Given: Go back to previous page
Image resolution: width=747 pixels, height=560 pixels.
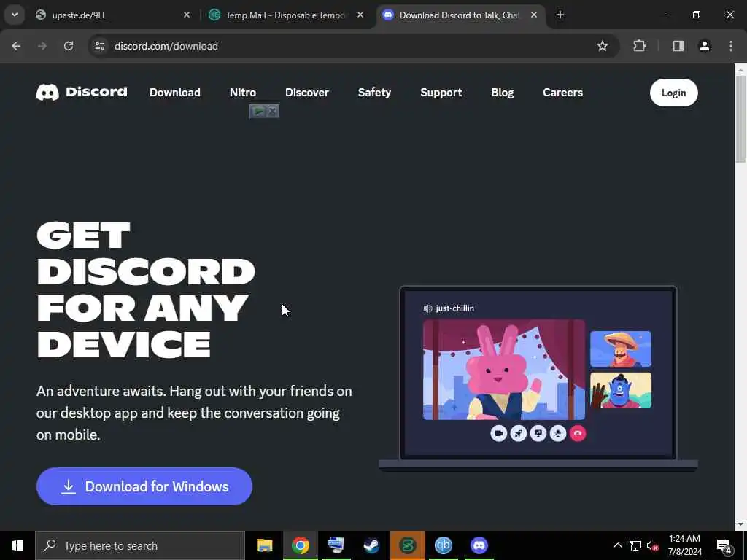Looking at the screenshot, I should [16, 46].
